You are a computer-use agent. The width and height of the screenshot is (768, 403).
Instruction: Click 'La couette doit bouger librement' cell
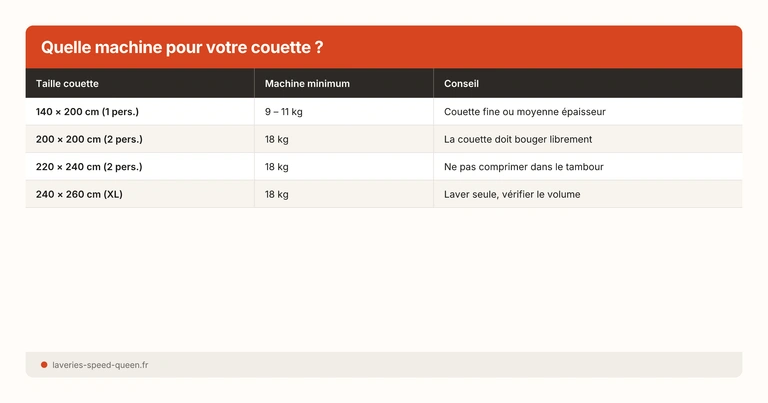[518, 139]
